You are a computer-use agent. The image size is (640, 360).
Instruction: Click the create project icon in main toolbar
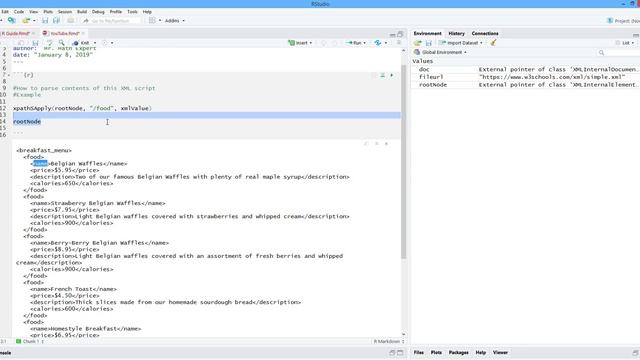click(x=12, y=20)
